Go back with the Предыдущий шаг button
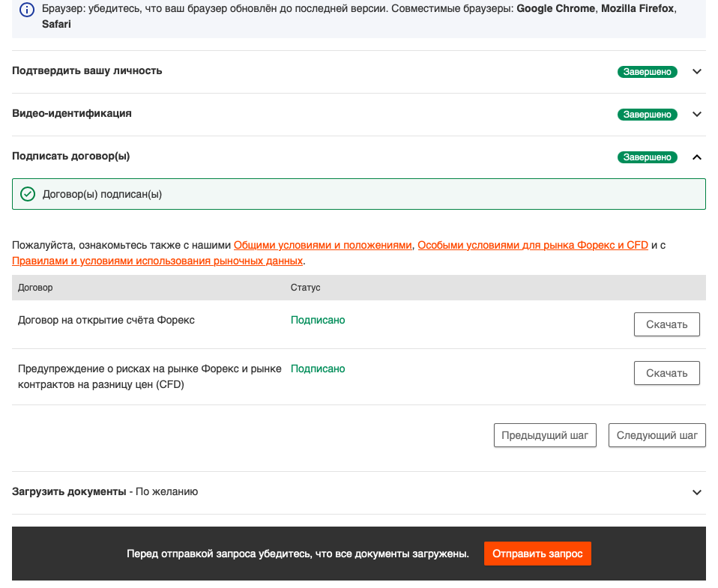Image resolution: width=718 pixels, height=588 pixels. pos(545,435)
